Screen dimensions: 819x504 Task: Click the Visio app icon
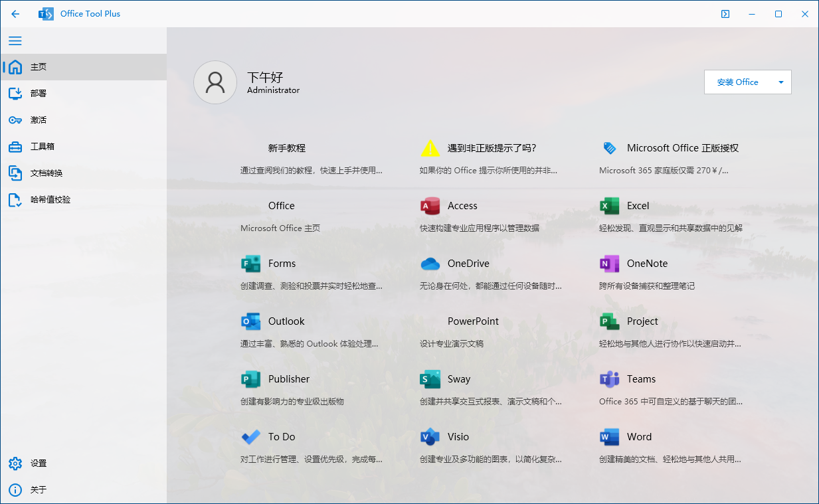tap(430, 437)
